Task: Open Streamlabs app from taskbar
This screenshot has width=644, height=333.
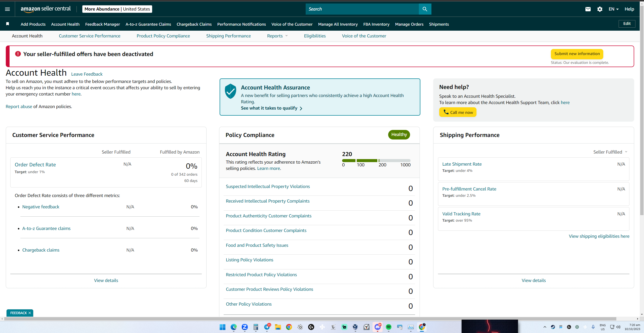Action: click(344, 327)
